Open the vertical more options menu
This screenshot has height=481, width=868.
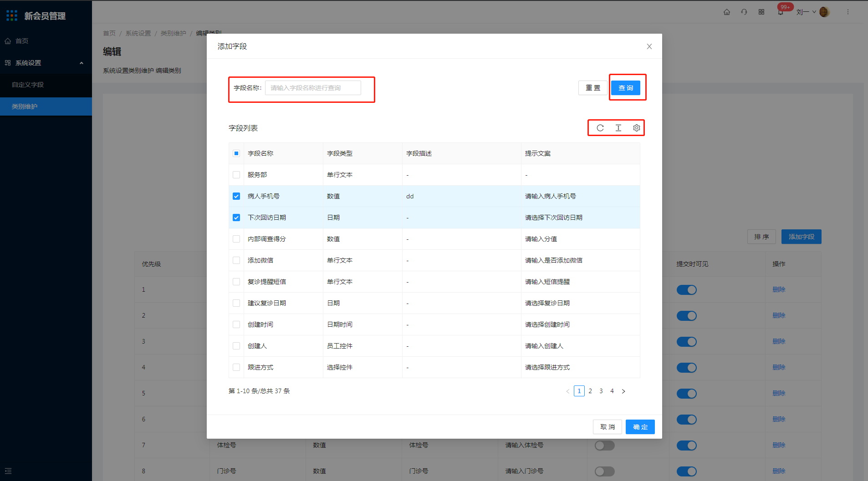(848, 12)
